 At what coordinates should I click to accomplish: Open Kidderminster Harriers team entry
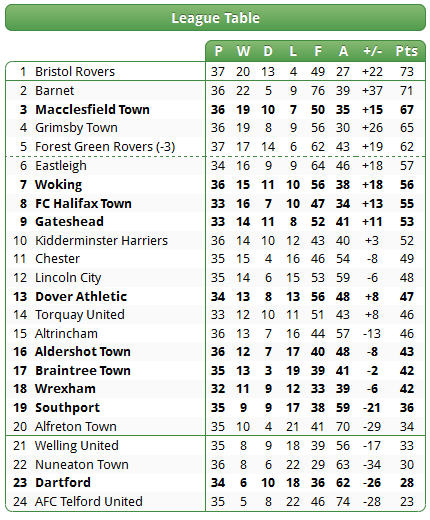[x=101, y=241]
